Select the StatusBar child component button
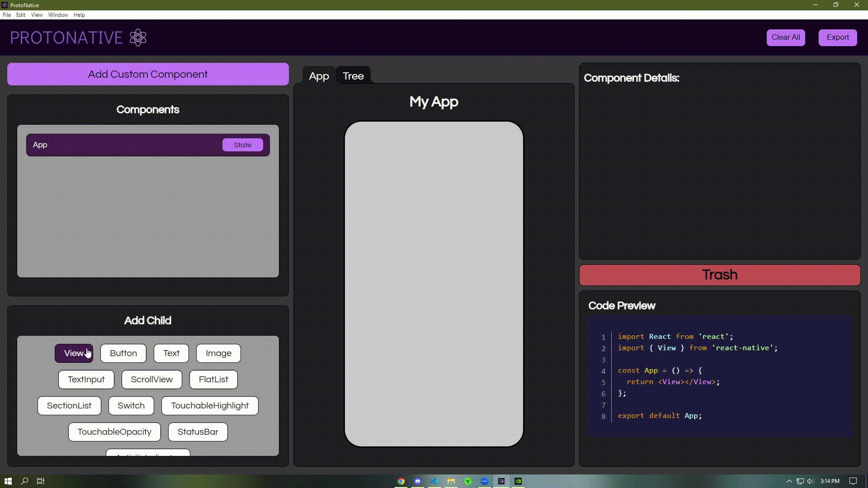The image size is (868, 488). pyautogui.click(x=198, y=432)
